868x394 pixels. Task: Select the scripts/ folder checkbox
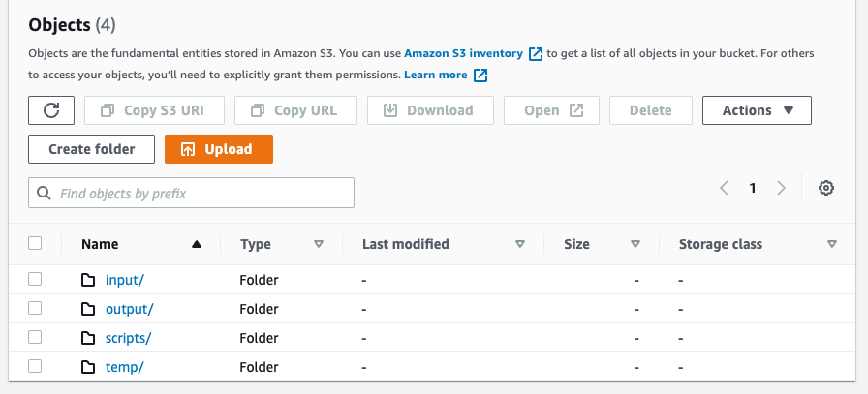[x=36, y=337]
